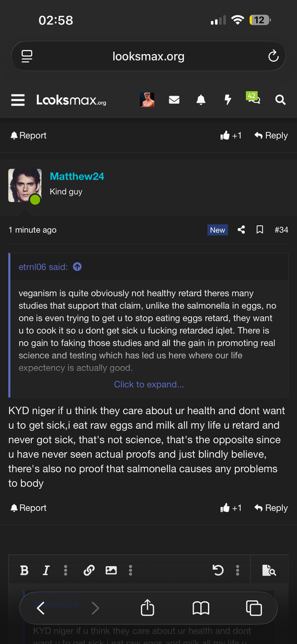Tap the looksmax.org address bar
The width and height of the screenshot is (297, 644).
tap(148, 56)
